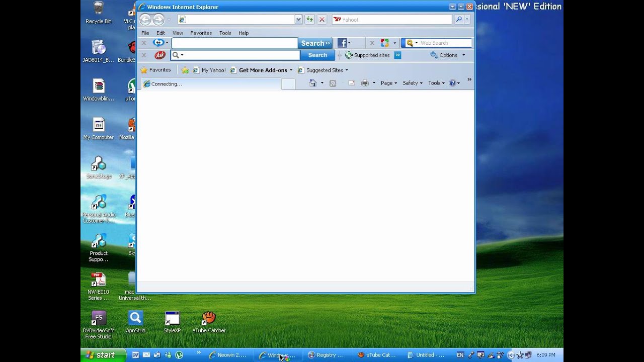Click the Favorites star icon

(144, 70)
